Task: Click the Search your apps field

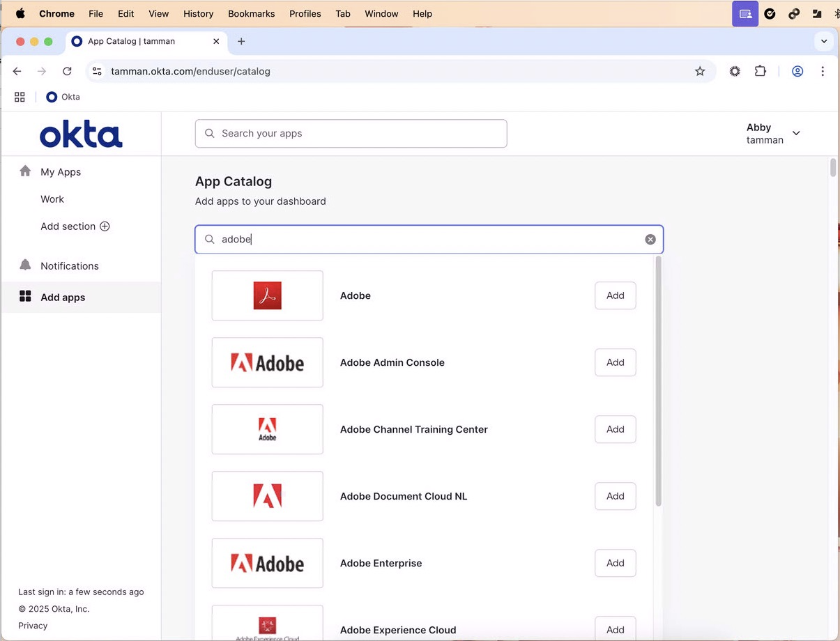Action: [x=351, y=133]
